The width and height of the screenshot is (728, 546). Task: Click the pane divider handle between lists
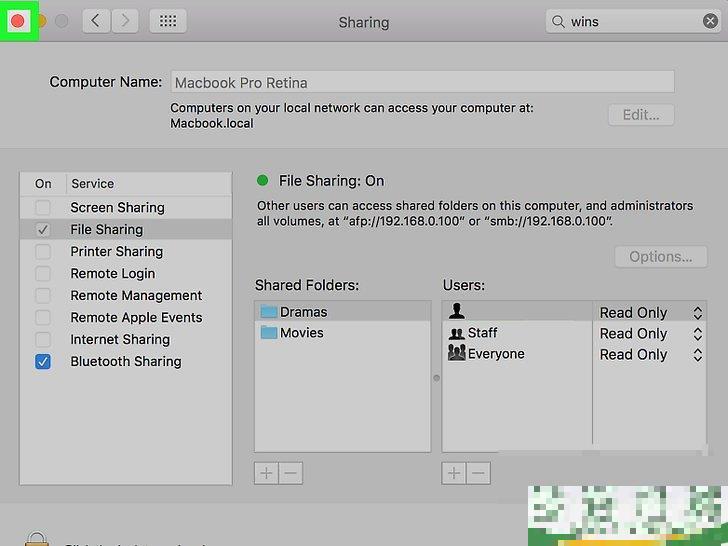(x=435, y=378)
